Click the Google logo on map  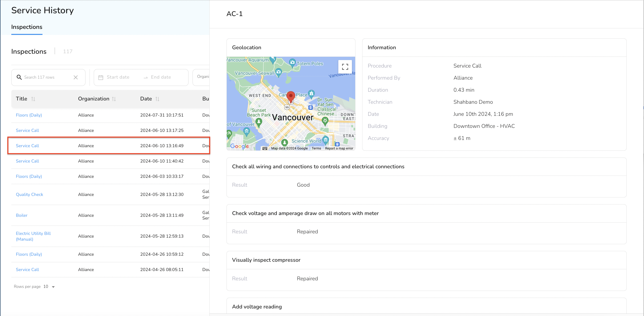pos(240,146)
